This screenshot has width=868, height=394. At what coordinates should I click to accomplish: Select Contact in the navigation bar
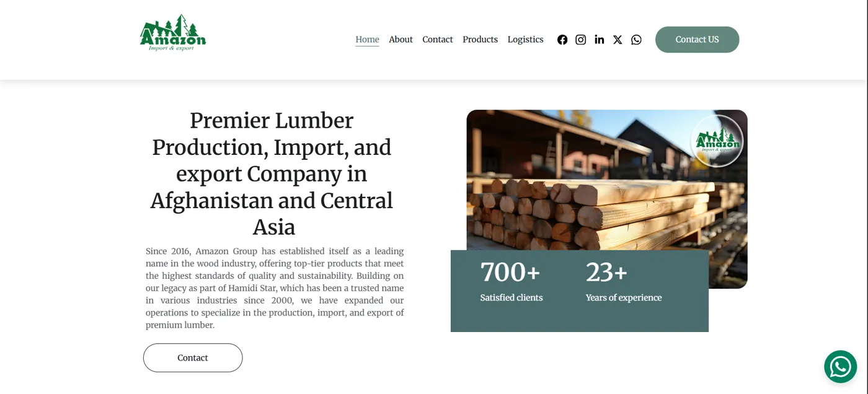pyautogui.click(x=438, y=40)
